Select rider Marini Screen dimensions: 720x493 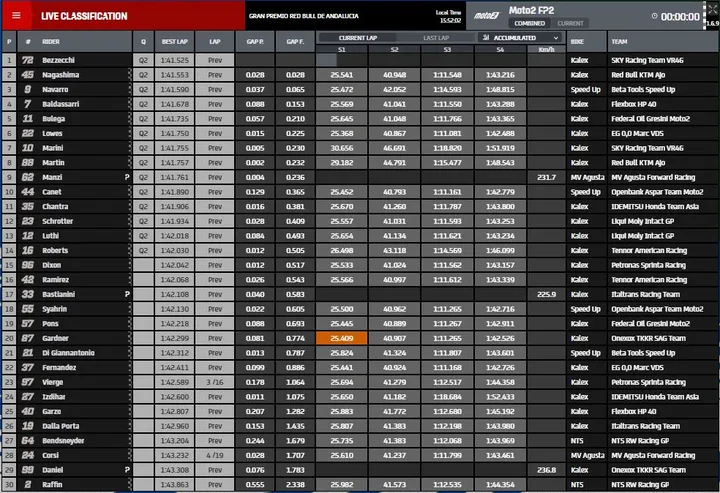53,148
